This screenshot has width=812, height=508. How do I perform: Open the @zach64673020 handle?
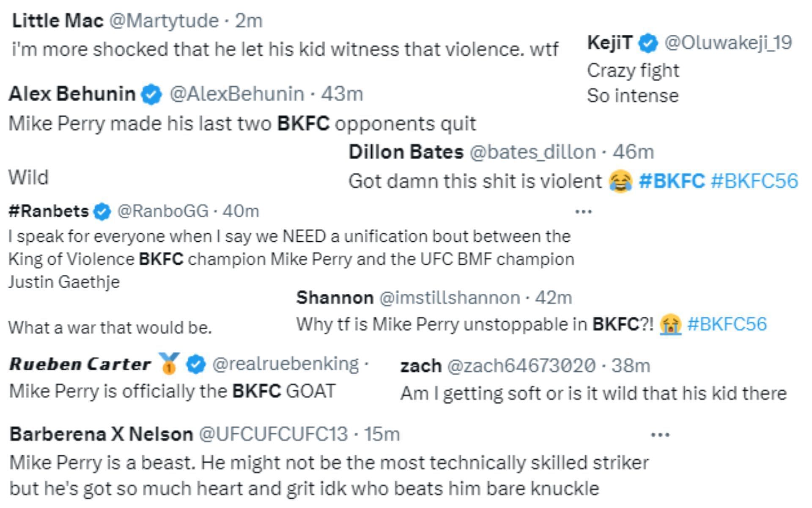point(521,366)
